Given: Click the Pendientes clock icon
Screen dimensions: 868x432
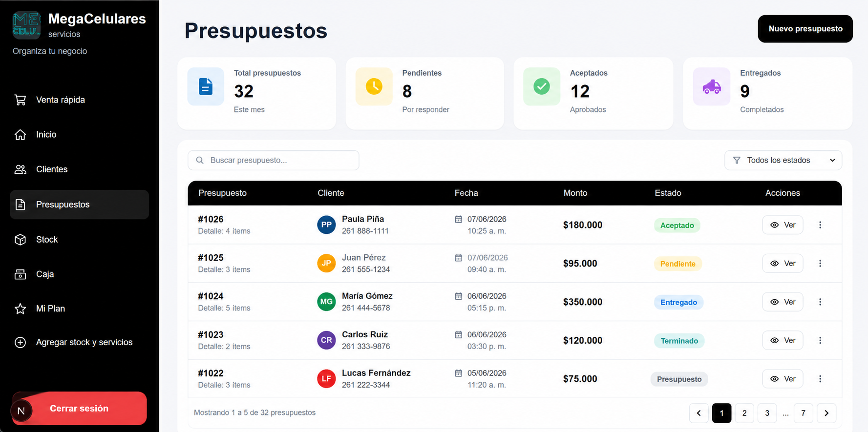Looking at the screenshot, I should [374, 86].
